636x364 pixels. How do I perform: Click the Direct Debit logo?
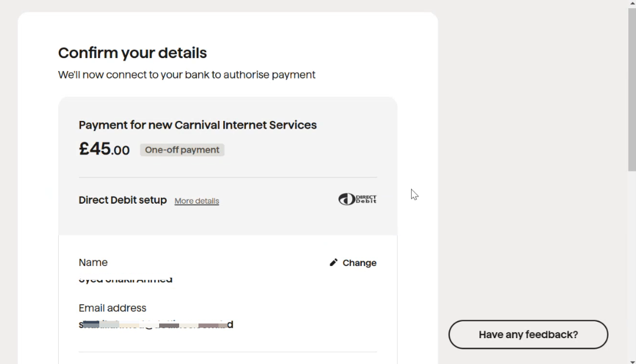357,199
